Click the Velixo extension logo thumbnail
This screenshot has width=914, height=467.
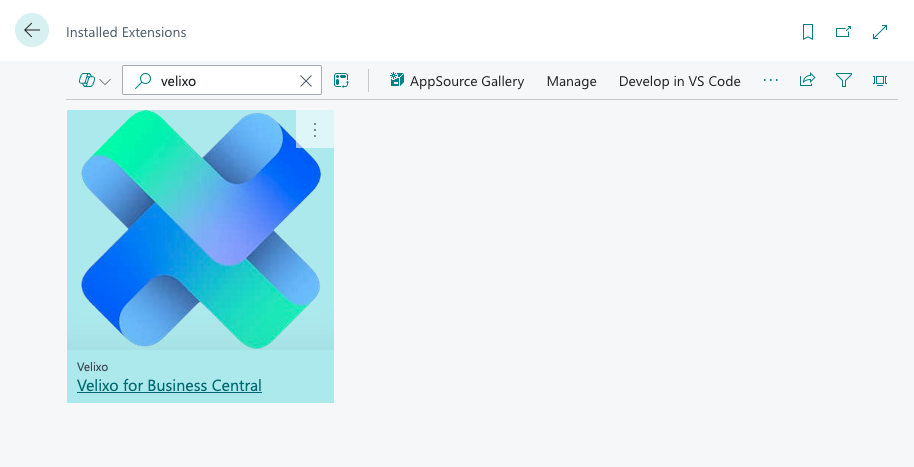tap(200, 230)
